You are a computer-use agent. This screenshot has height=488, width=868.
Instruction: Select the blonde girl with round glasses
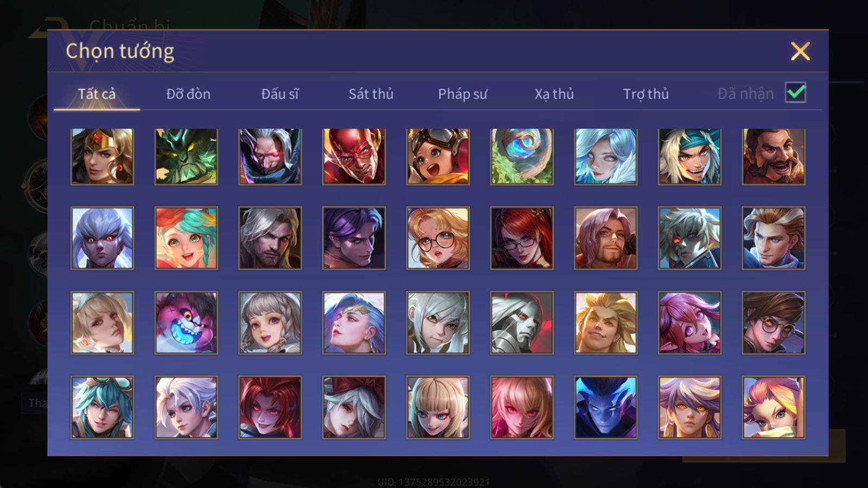click(x=438, y=238)
